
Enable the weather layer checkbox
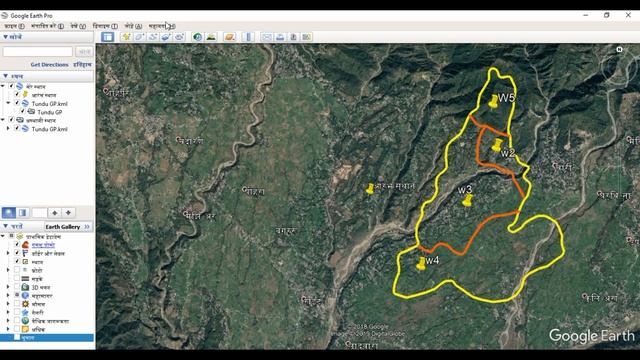17,304
